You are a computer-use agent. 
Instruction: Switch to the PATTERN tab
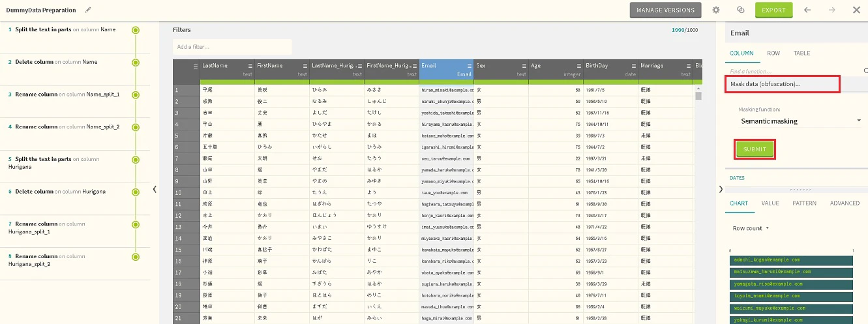804,203
